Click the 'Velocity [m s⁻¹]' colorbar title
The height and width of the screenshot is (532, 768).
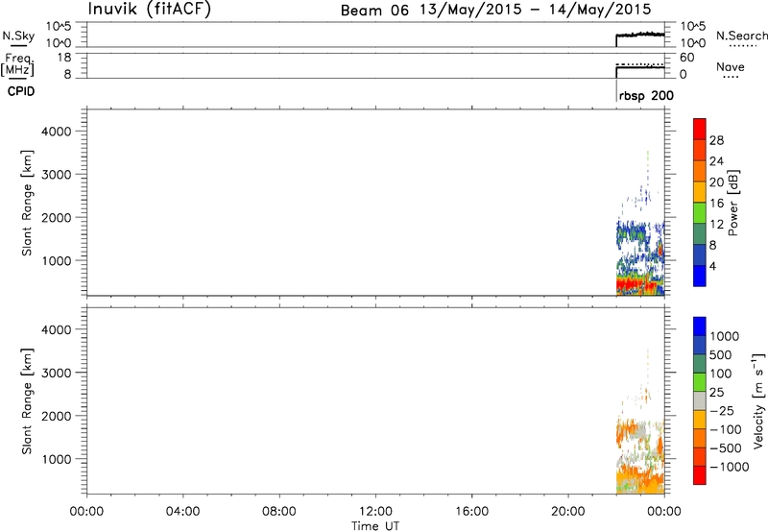point(758,400)
